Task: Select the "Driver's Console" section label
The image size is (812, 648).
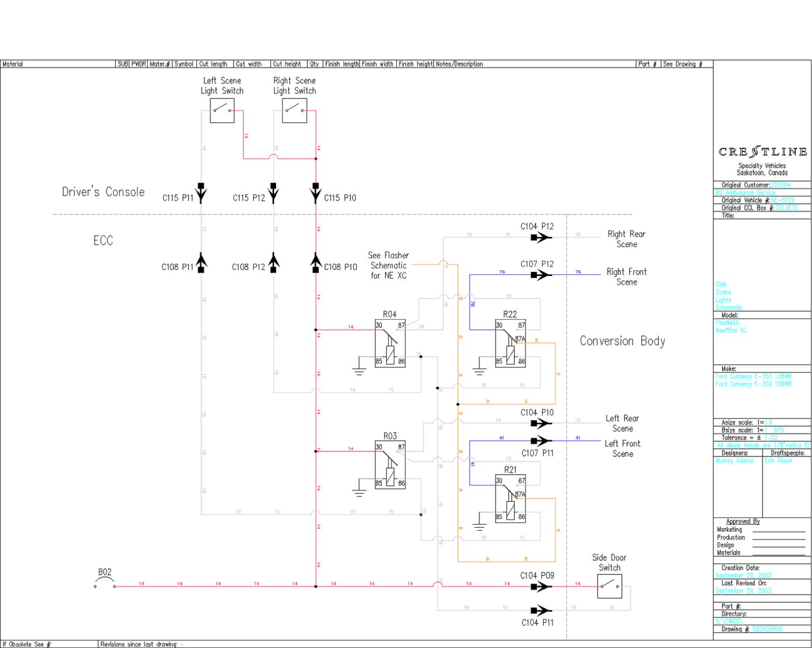Action: pyautogui.click(x=103, y=192)
